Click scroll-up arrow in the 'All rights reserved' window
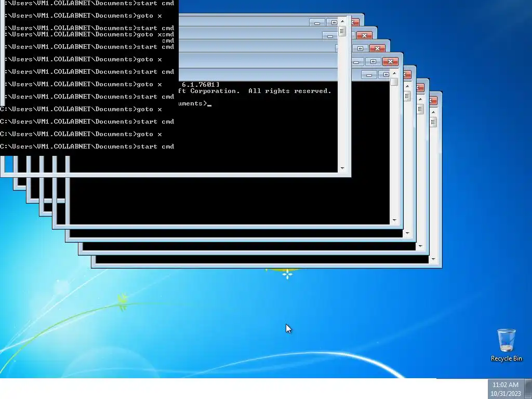Viewport: 532px width, 399px height. tap(394, 73)
